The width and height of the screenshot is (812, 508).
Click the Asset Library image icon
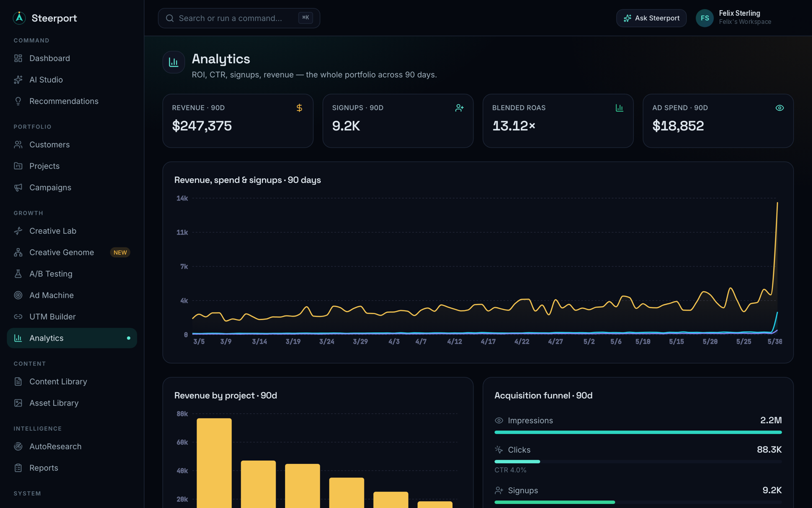pyautogui.click(x=18, y=403)
